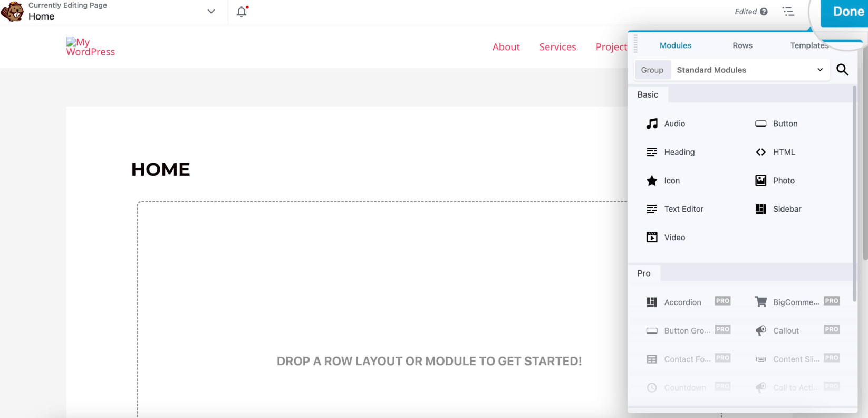Select the Heading module icon
The image size is (868, 418).
pos(652,152)
